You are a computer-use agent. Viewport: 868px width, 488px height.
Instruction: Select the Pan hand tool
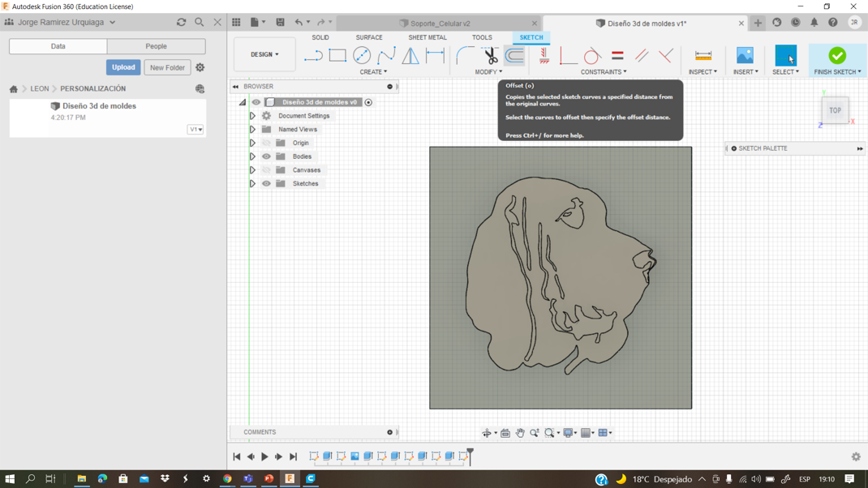[x=520, y=433]
